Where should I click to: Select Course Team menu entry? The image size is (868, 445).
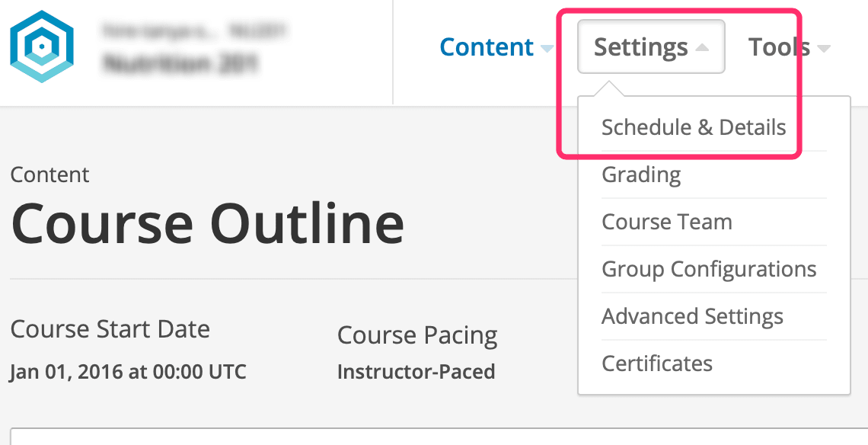667,222
